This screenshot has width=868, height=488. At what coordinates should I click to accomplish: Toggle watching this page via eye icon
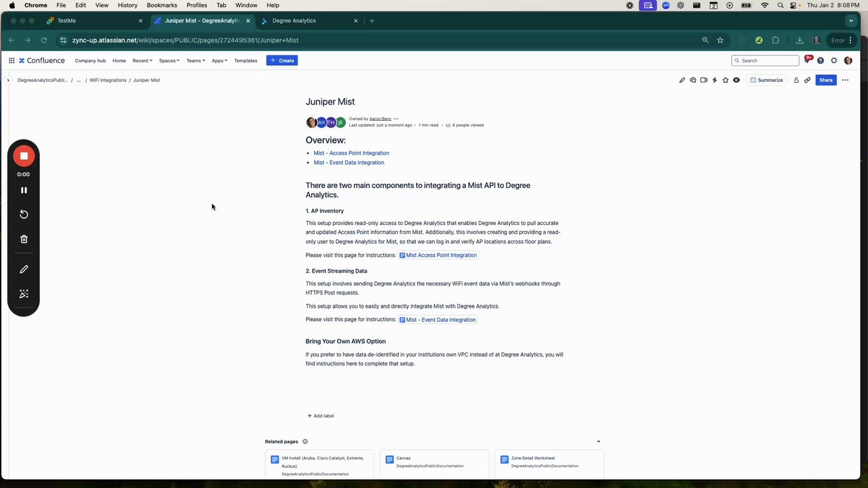[736, 80]
